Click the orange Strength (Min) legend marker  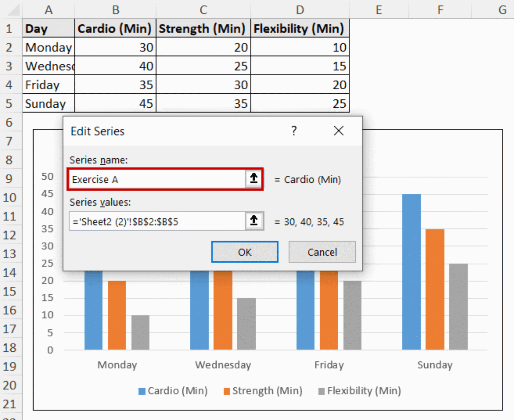[227, 391]
